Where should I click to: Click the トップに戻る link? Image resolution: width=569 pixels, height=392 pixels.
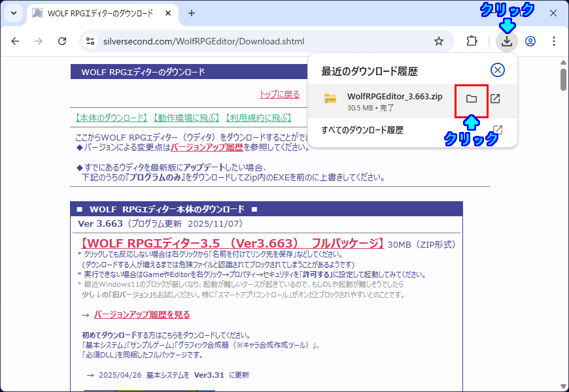[279, 94]
